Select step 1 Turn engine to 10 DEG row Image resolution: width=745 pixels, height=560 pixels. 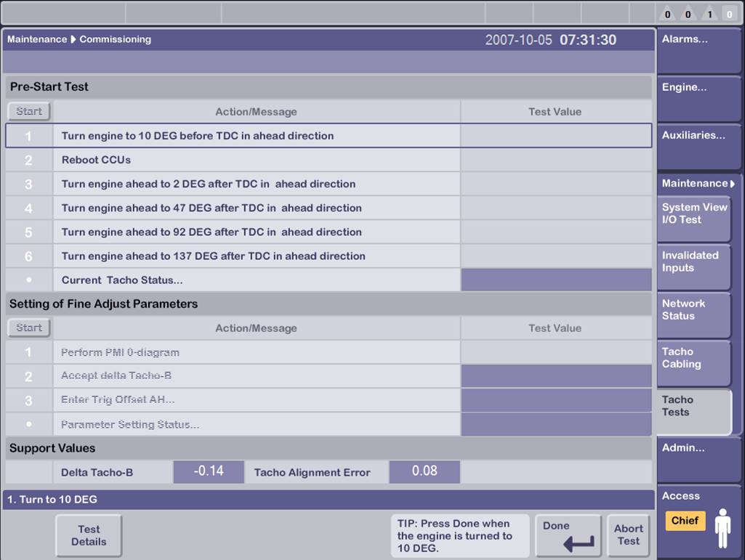click(x=254, y=136)
